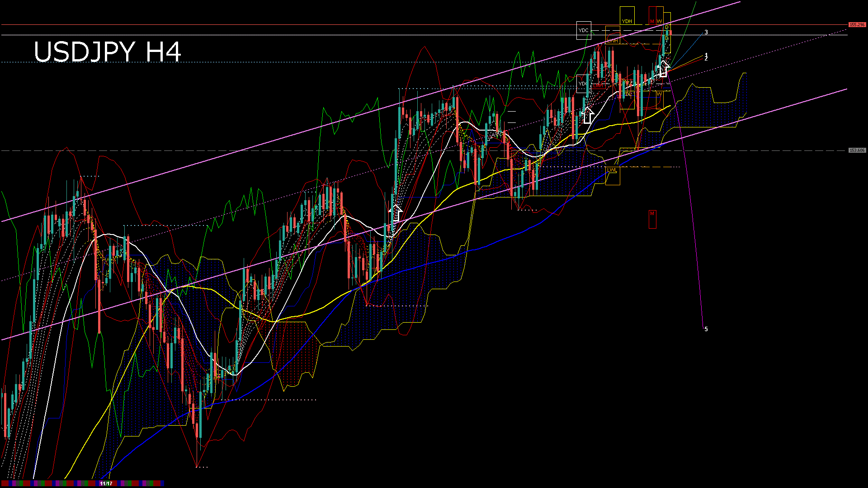Click the YDC box near the top left

(x=584, y=30)
